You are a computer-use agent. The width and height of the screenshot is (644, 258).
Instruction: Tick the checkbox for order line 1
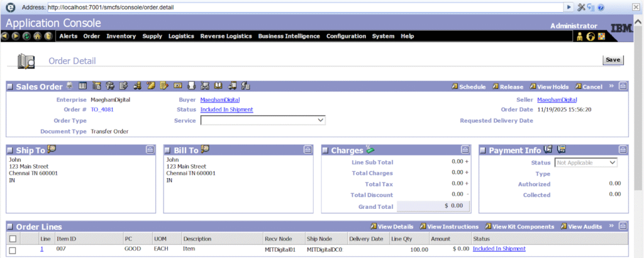(13, 250)
